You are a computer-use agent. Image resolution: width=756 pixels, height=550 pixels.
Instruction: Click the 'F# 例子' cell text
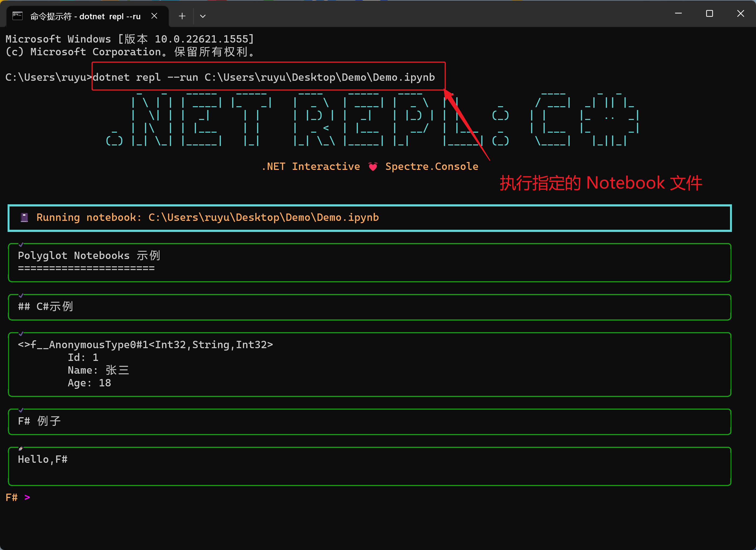[x=39, y=421]
